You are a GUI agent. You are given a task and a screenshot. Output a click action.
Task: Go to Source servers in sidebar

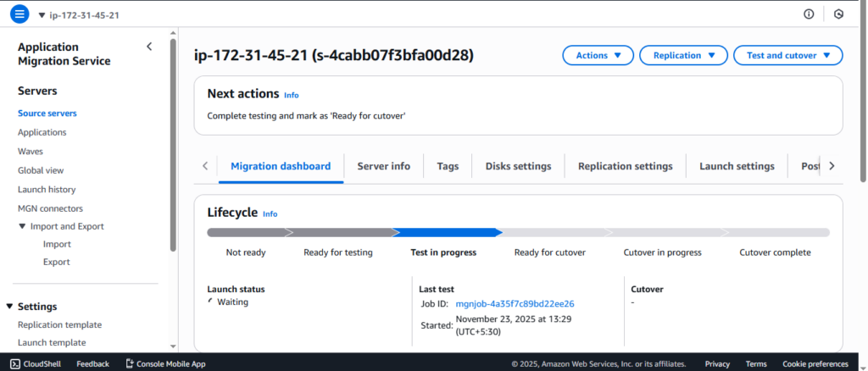[x=47, y=114]
